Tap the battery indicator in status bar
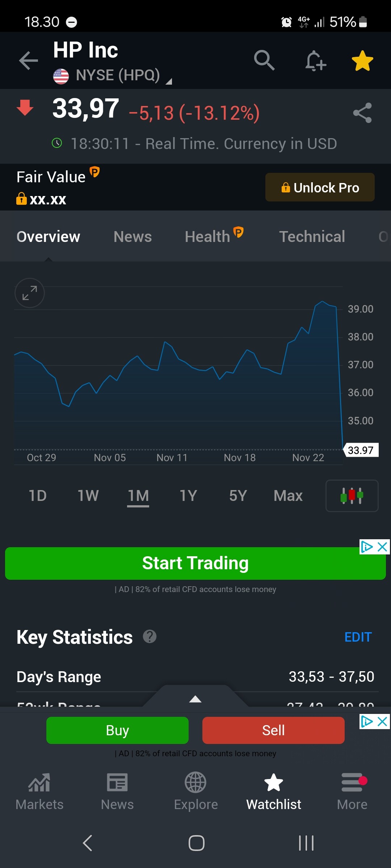This screenshot has width=391, height=868. (363, 22)
